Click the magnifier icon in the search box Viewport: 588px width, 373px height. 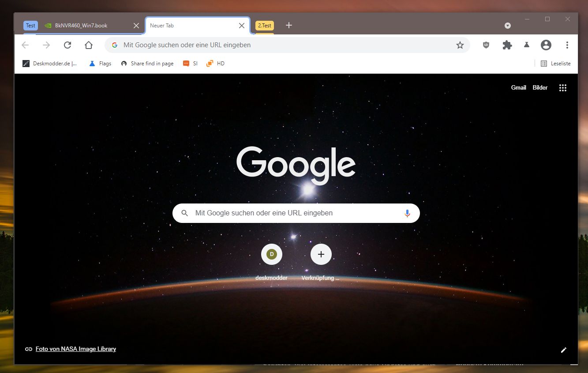(x=185, y=213)
